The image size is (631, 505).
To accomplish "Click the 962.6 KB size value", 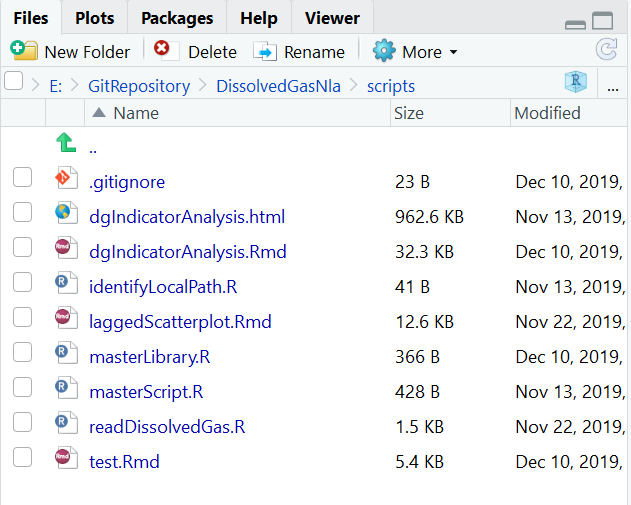I will (x=429, y=217).
